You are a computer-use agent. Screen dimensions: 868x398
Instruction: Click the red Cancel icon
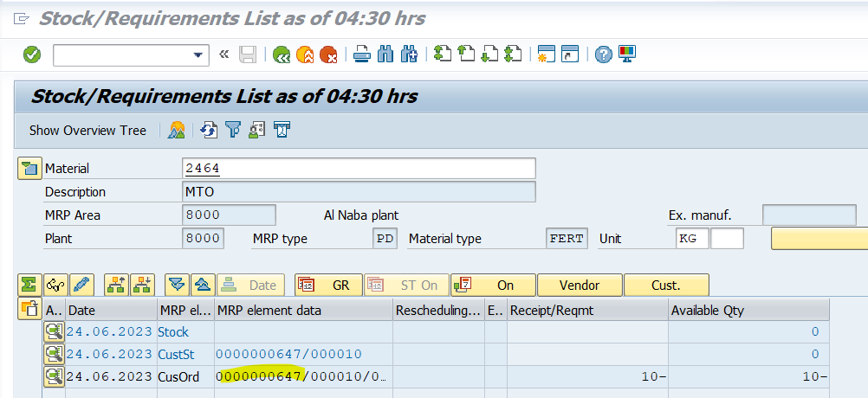[x=327, y=55]
